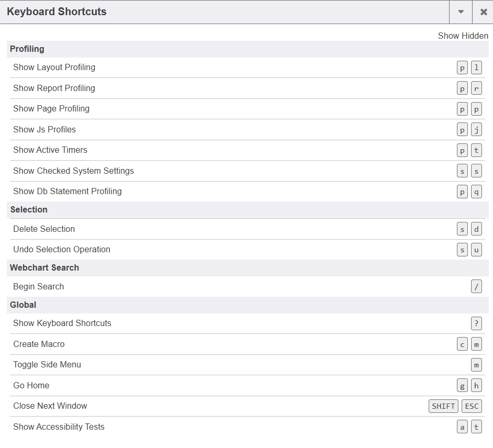Click Toggle Side Menu entry
The height and width of the screenshot is (448, 493).
pos(47,365)
